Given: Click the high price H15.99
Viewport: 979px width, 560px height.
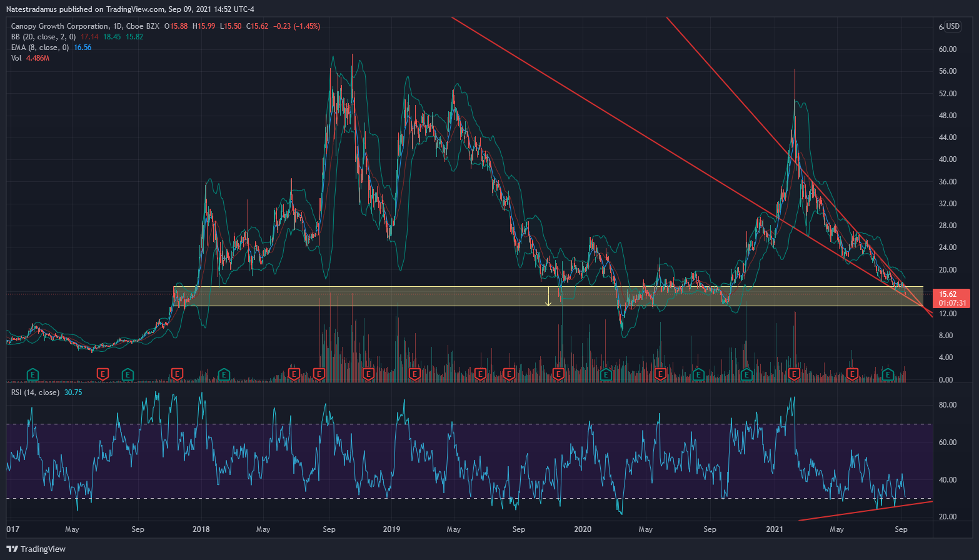Looking at the screenshot, I should coord(204,26).
